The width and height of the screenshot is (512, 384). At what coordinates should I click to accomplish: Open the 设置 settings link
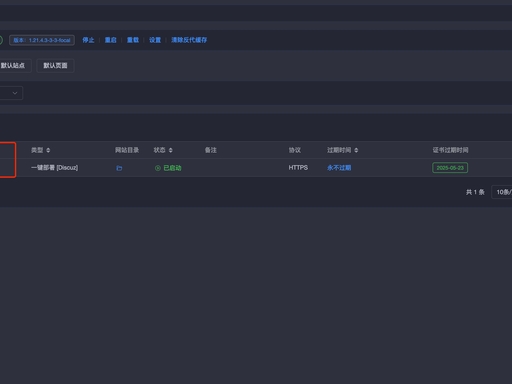155,40
